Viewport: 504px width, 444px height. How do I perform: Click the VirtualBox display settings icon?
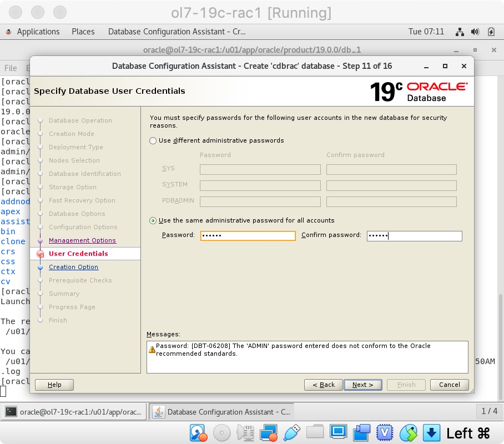[x=338, y=432]
